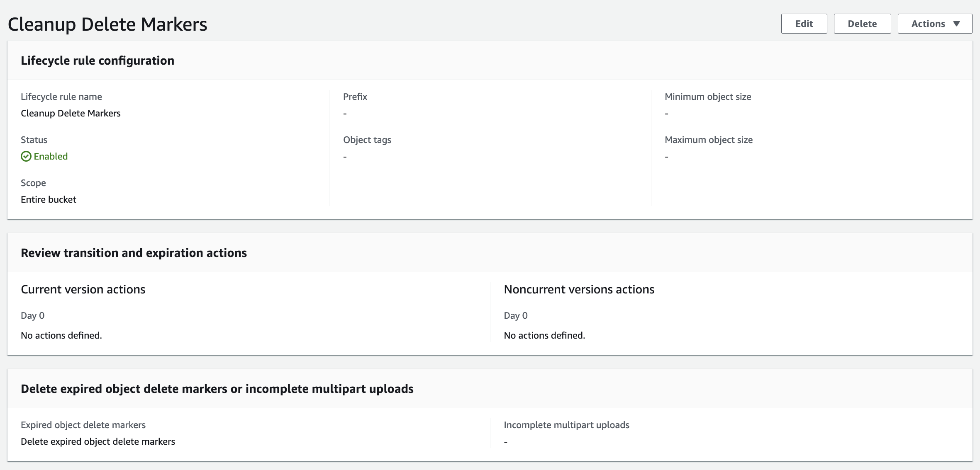Click the Noncurrent versions actions heading
980x470 pixels.
point(579,289)
